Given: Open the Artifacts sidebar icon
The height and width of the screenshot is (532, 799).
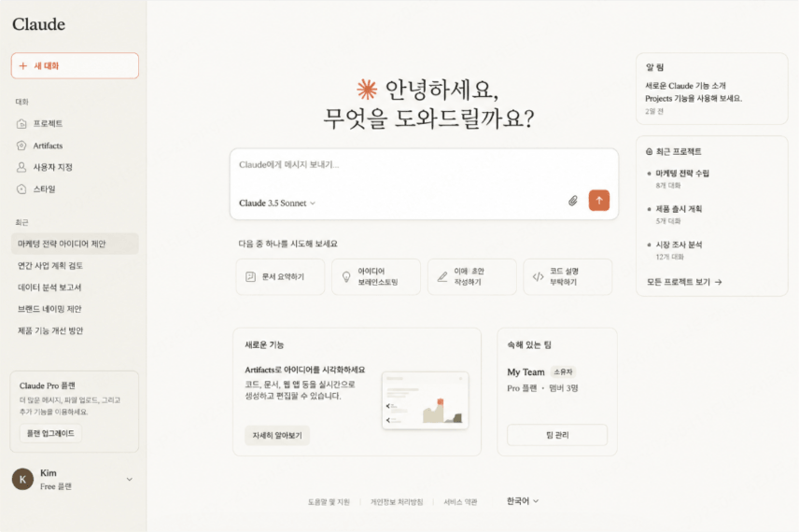Looking at the screenshot, I should coord(21,146).
